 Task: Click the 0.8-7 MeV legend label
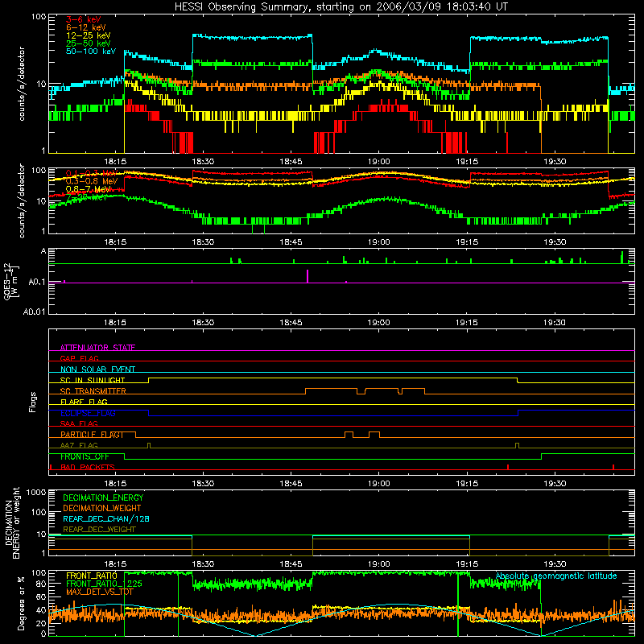[88, 189]
